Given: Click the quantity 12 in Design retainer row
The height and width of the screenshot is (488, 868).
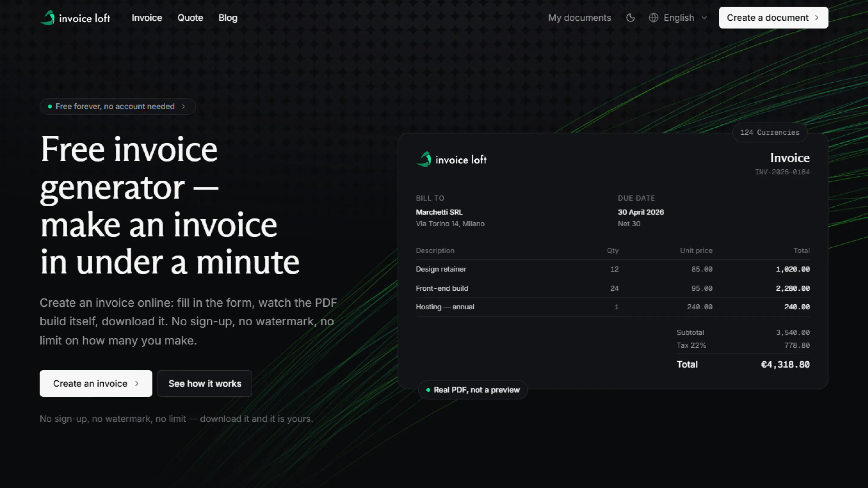Looking at the screenshot, I should click(614, 269).
